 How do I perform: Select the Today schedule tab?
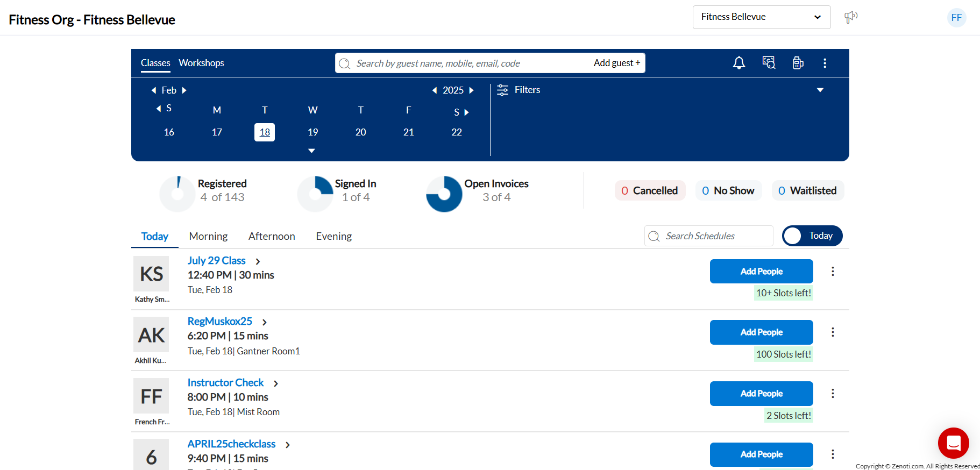click(155, 236)
